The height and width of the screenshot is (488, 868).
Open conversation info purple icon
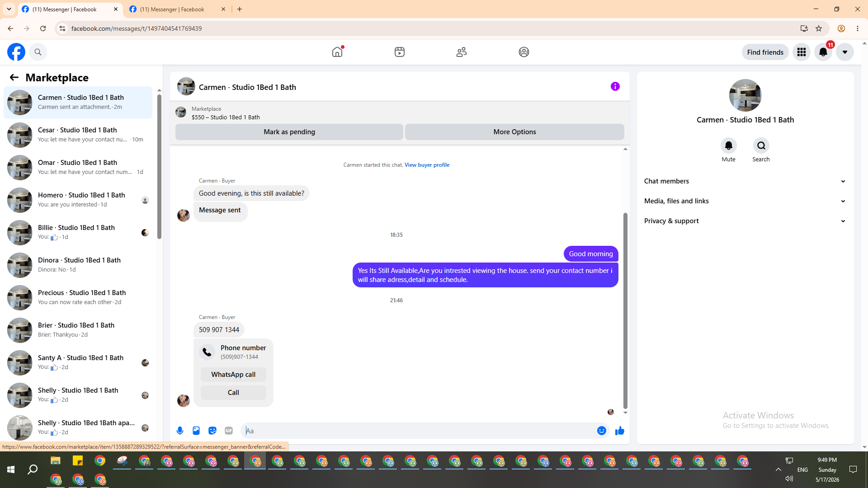coord(615,86)
